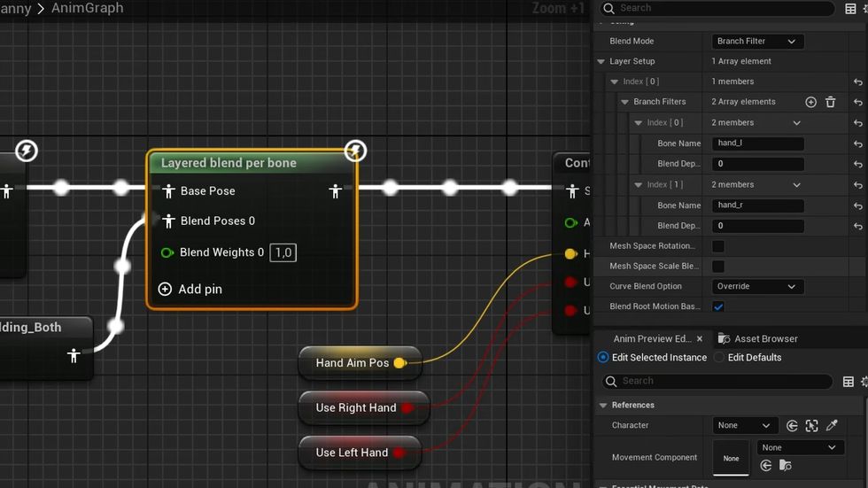Image resolution: width=868 pixels, height=488 pixels.
Task: Reset Layer Setup Index [0] to default
Action: tap(858, 81)
